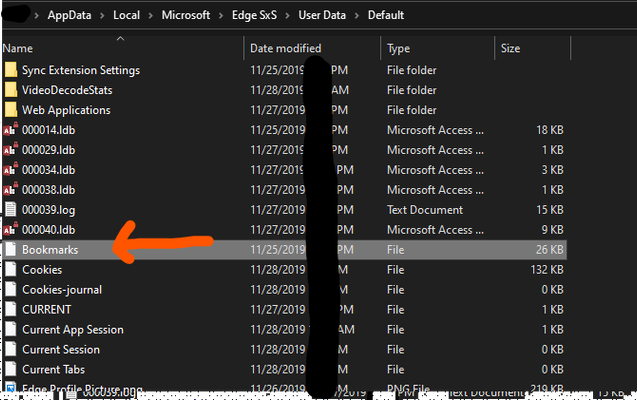
Task: Select the 000014.ldb file name
Action: click(x=48, y=130)
